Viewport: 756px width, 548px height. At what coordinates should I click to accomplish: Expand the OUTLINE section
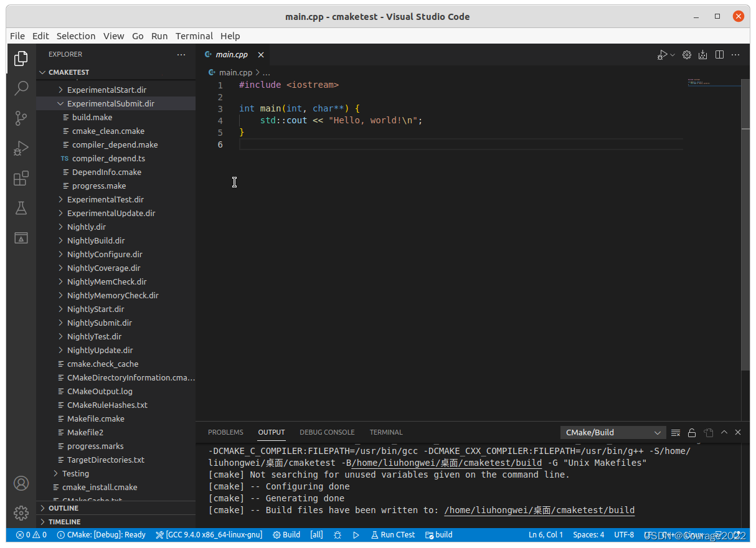pos(116,508)
